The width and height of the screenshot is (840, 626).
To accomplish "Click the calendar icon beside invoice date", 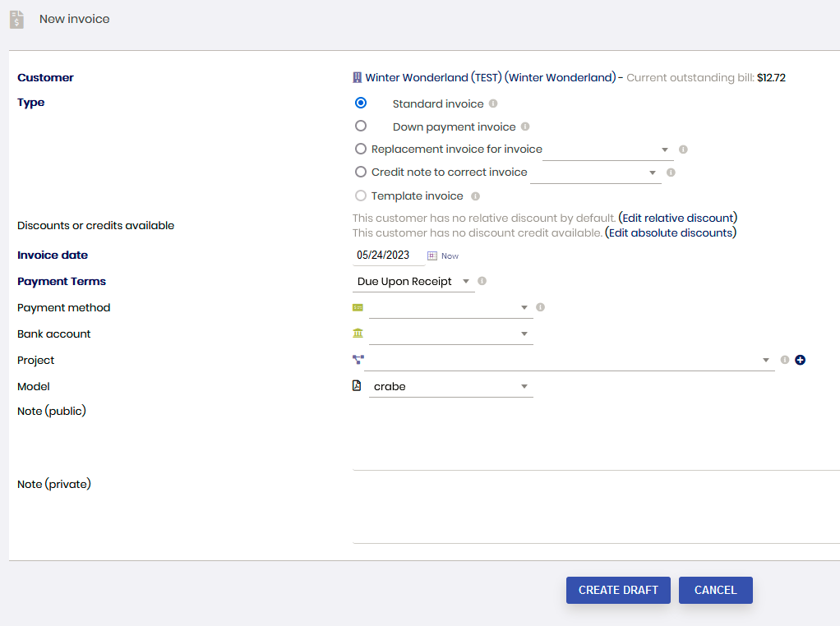I will [432, 255].
